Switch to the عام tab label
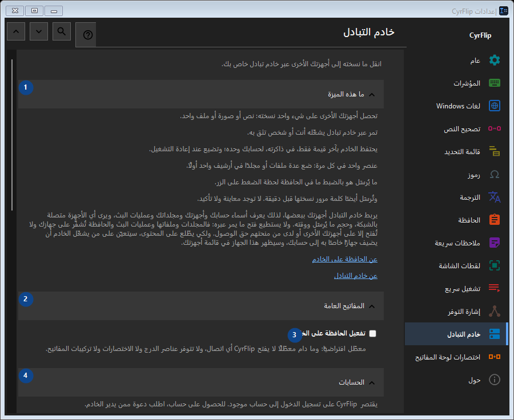Viewport: 514px width, 420px height. 475,60
